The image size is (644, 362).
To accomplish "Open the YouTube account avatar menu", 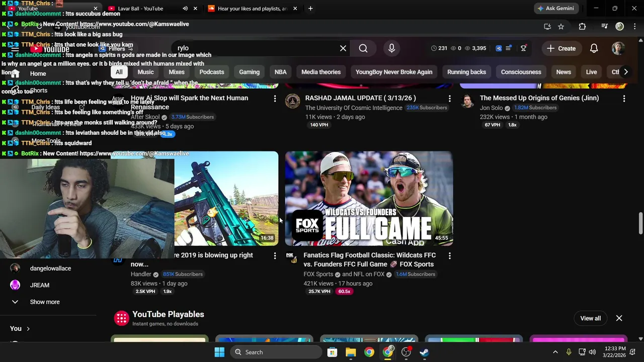I will pos(618,48).
